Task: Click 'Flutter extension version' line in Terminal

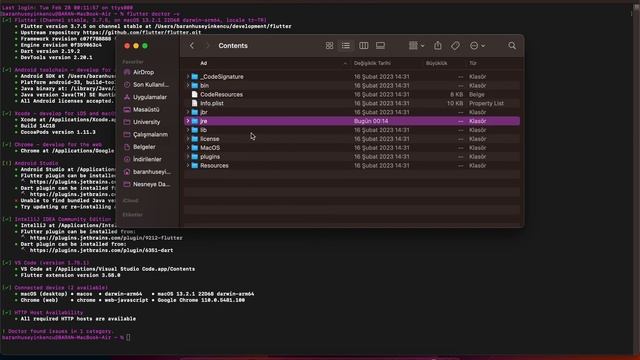Action: click(70, 276)
